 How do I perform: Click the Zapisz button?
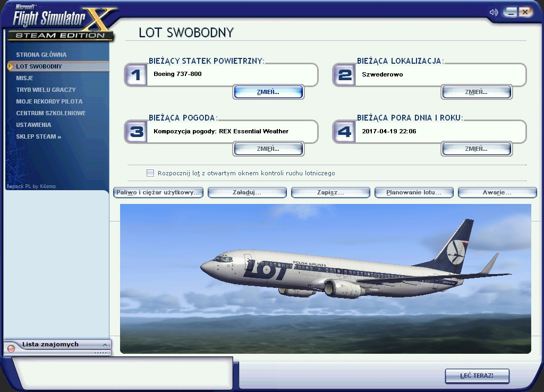330,192
